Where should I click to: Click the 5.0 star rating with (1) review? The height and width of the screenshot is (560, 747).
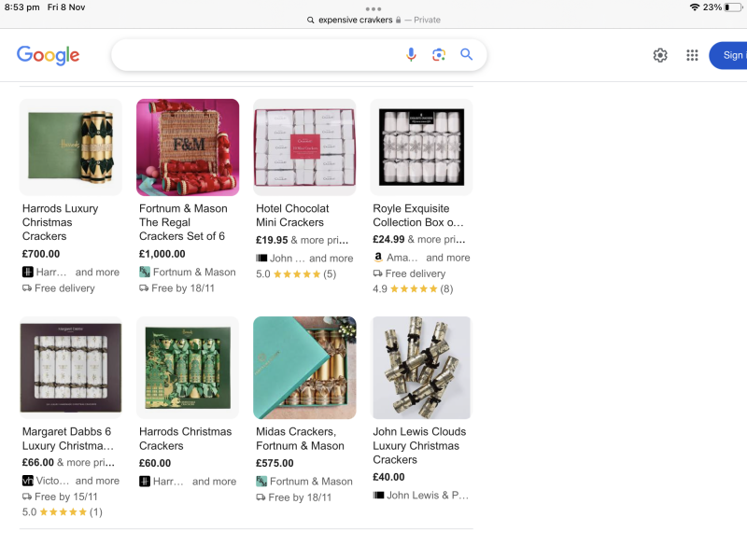[x=62, y=511]
